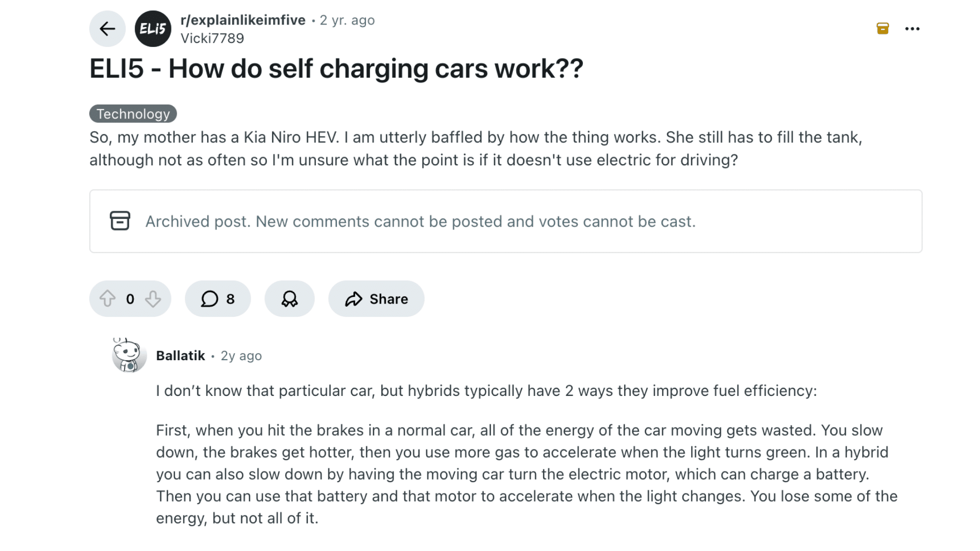Select the Technology flair tag
980x551 pixels.
point(133,113)
